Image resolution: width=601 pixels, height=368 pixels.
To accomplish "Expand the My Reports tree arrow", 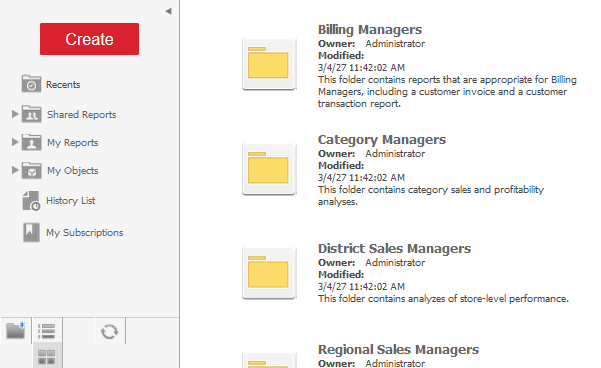I will 15,142.
